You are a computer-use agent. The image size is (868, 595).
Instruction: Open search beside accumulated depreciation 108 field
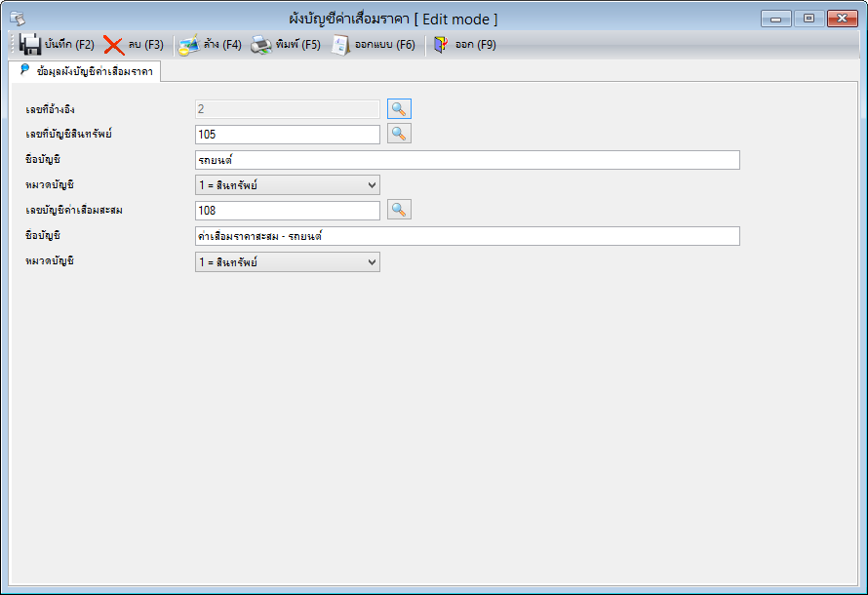399,210
